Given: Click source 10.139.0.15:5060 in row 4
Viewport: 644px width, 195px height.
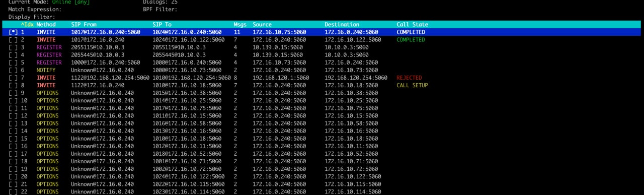Looking at the screenshot, I should pos(278,55).
